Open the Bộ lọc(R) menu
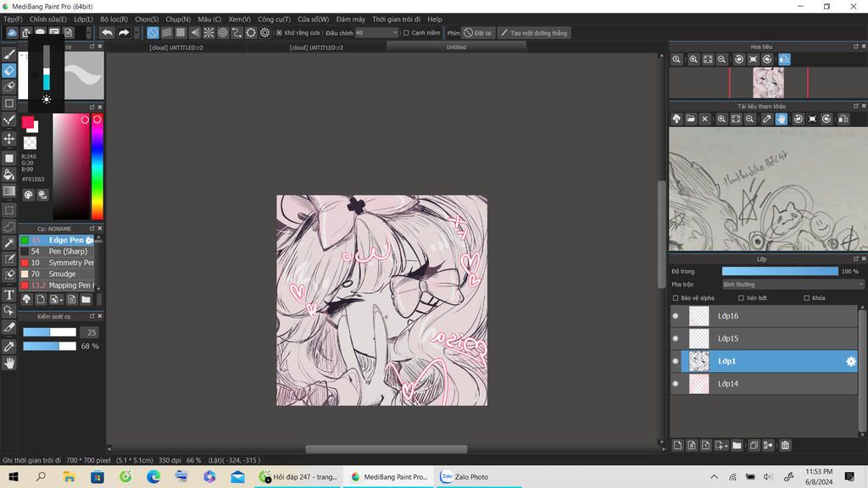Viewport: 868px width, 488px height. pyautogui.click(x=114, y=19)
